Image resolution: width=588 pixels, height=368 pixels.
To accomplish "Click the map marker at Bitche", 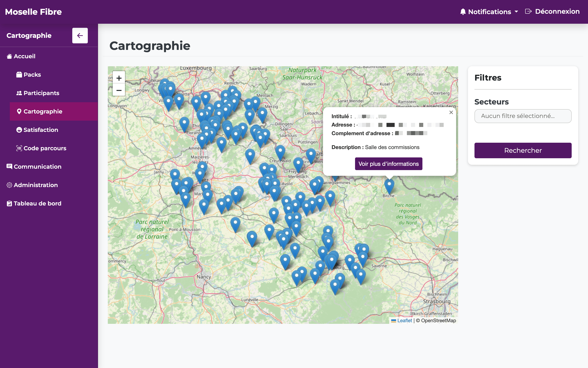I will point(389,187).
